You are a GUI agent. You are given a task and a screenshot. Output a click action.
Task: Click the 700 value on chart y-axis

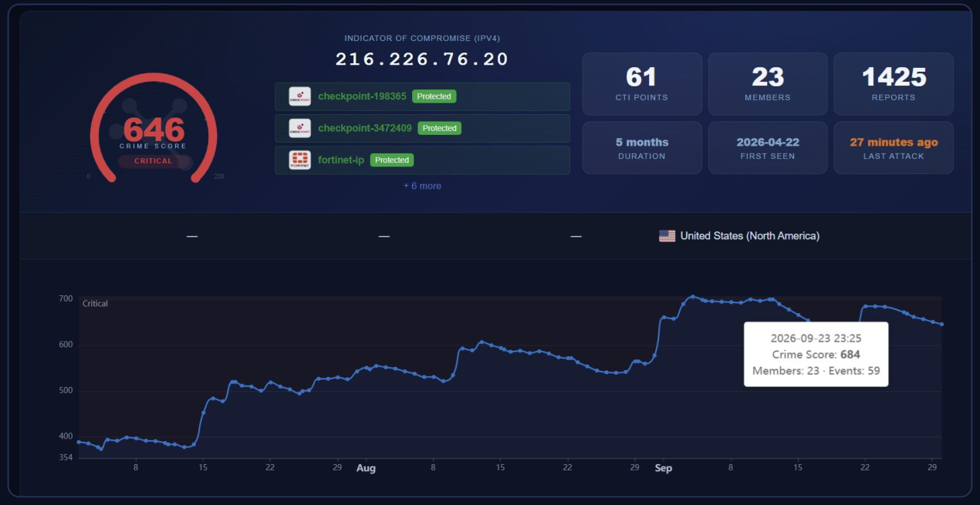pos(66,298)
